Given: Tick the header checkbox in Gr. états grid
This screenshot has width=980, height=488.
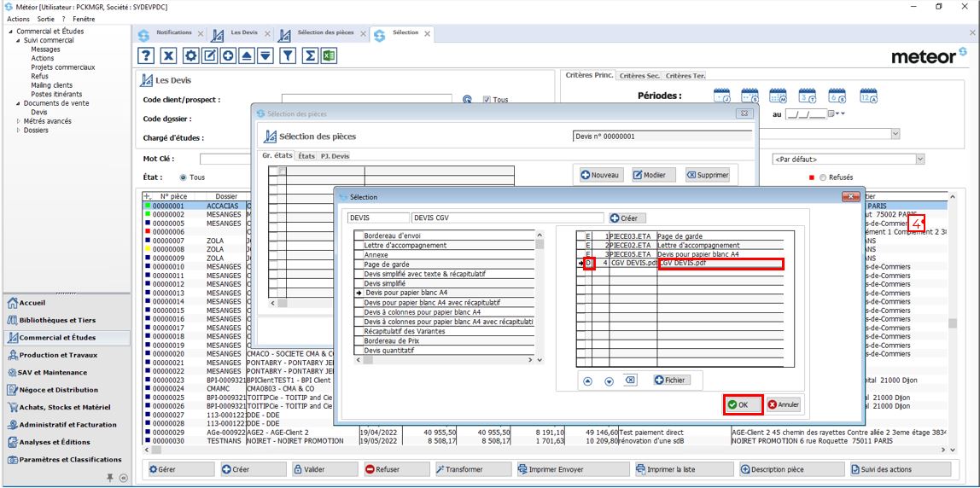Looking at the screenshot, I should (x=283, y=171).
